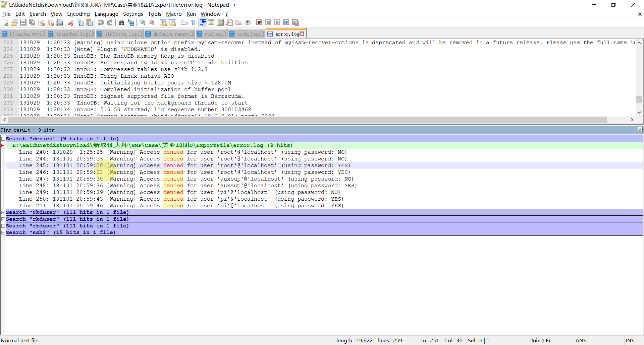Open the Search menu
The height and width of the screenshot is (345, 644).
(38, 14)
